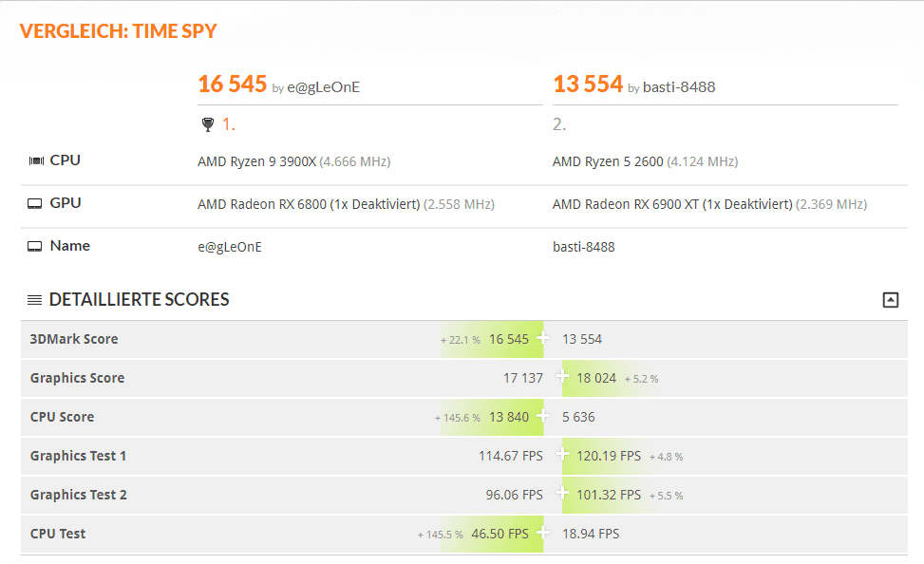Image resolution: width=924 pixels, height=564 pixels.
Task: Click the icon beside the Name label
Action: (35, 246)
